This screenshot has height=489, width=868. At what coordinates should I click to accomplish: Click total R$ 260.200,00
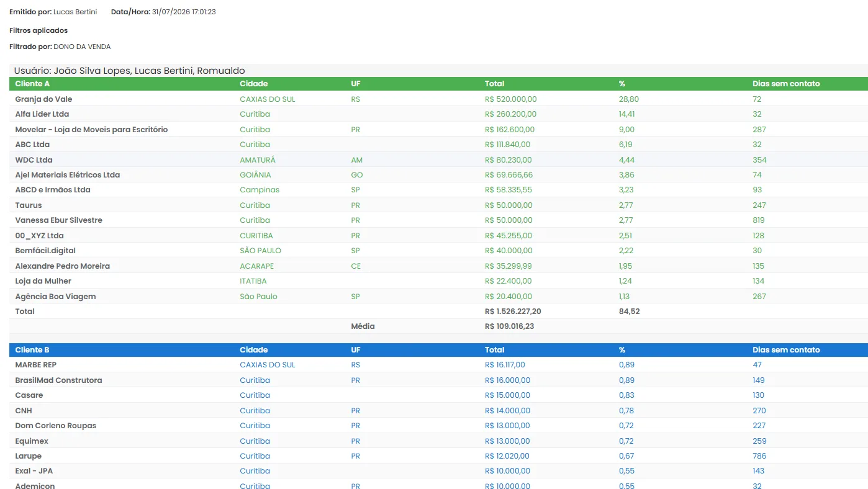coord(511,114)
